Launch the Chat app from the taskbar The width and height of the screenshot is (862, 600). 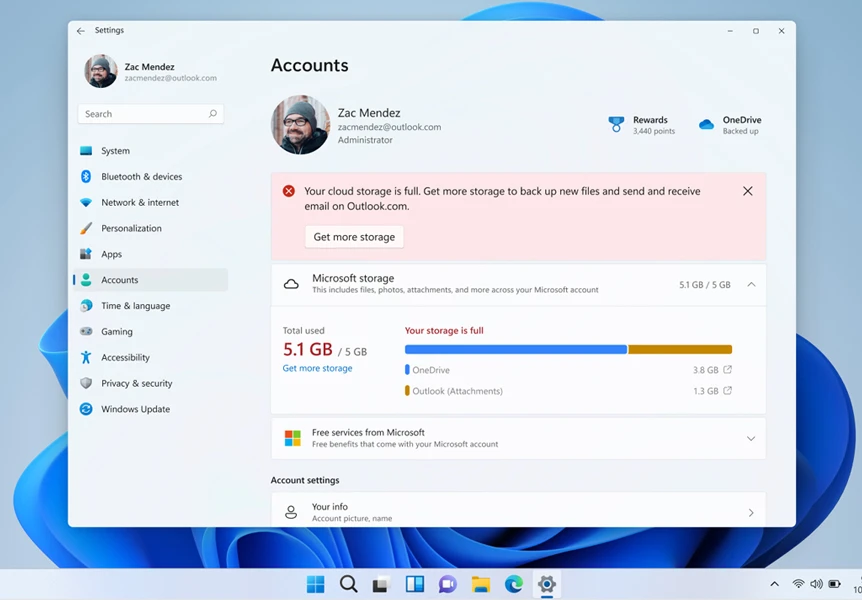pyautogui.click(x=447, y=584)
